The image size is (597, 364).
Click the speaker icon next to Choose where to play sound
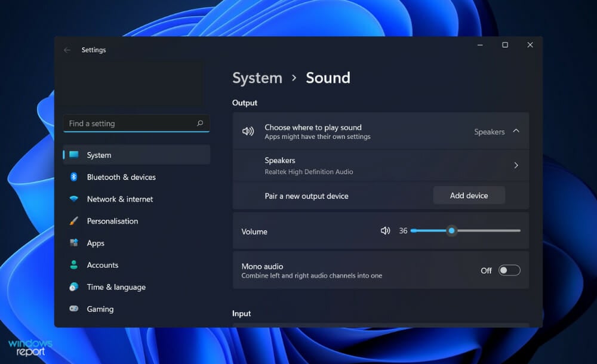click(248, 131)
